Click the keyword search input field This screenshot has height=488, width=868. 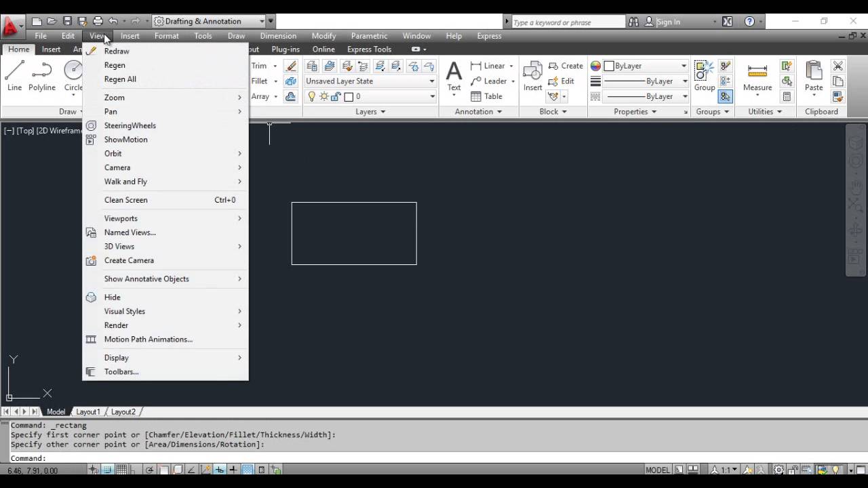point(568,22)
